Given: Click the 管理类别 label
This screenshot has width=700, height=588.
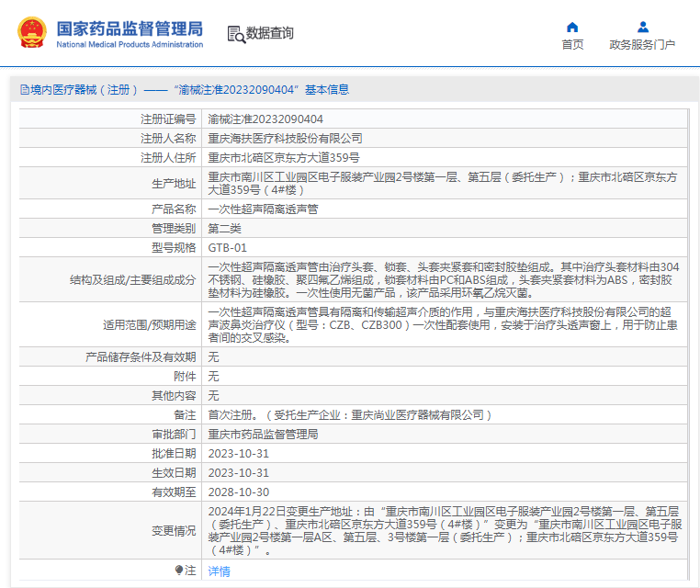Looking at the screenshot, I should [174, 228].
